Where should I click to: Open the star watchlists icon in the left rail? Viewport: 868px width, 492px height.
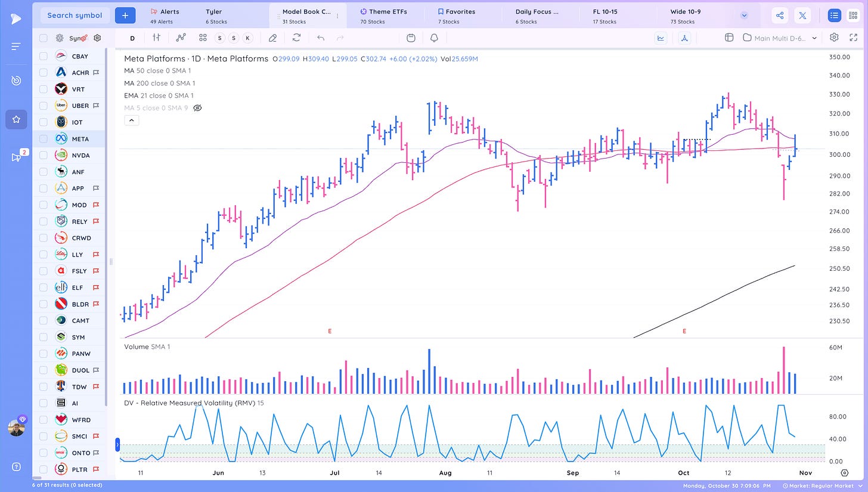16,119
